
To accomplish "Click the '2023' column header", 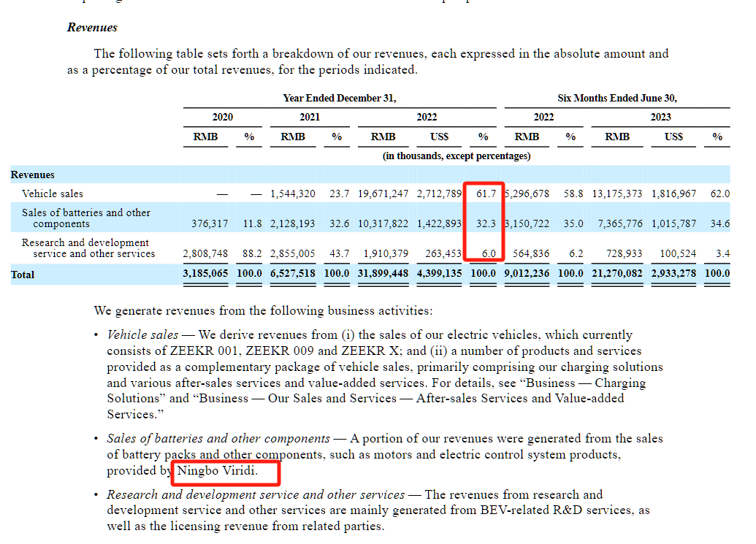I will (660, 117).
